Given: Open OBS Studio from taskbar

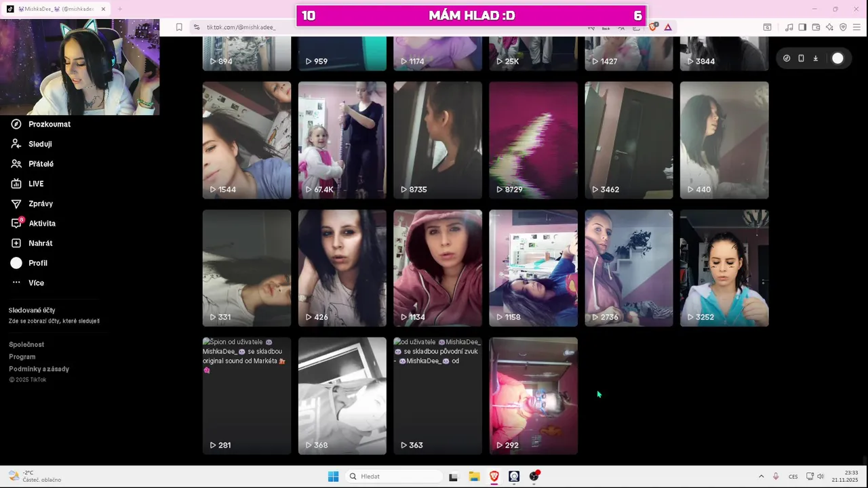Looking at the screenshot, I should 534,476.
